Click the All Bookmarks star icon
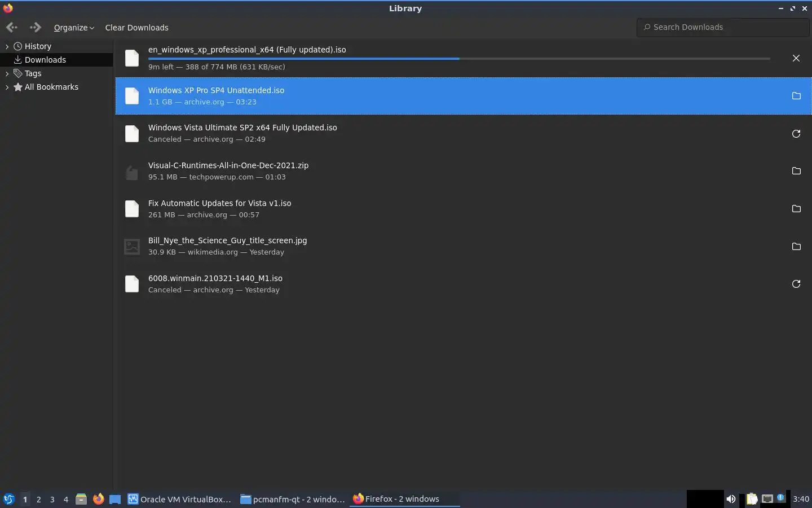Viewport: 812px width, 508px height. tap(18, 87)
